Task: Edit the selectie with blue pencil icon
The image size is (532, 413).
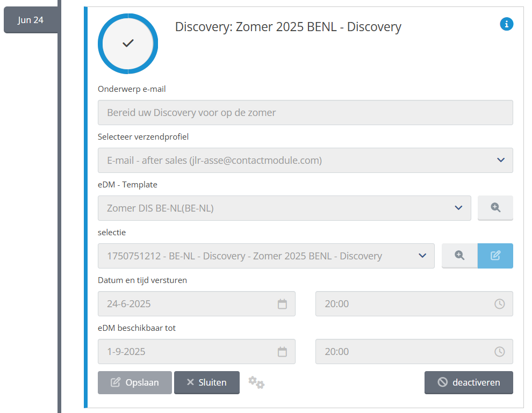Action: pos(495,256)
